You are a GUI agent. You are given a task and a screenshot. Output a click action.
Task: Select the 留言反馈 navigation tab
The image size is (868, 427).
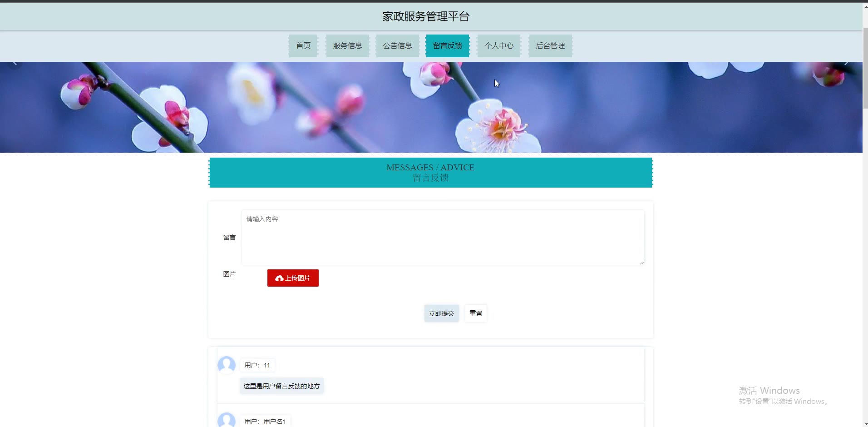447,46
